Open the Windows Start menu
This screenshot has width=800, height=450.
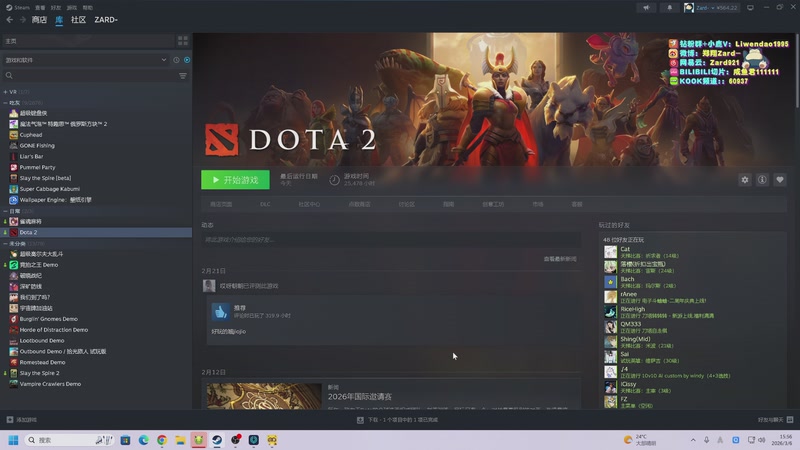click(x=13, y=440)
